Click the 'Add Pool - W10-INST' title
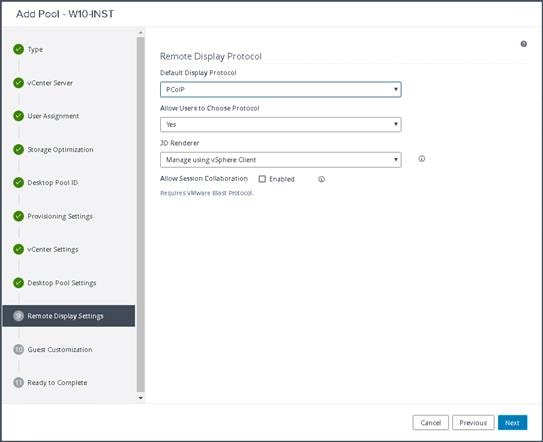 [x=65, y=14]
